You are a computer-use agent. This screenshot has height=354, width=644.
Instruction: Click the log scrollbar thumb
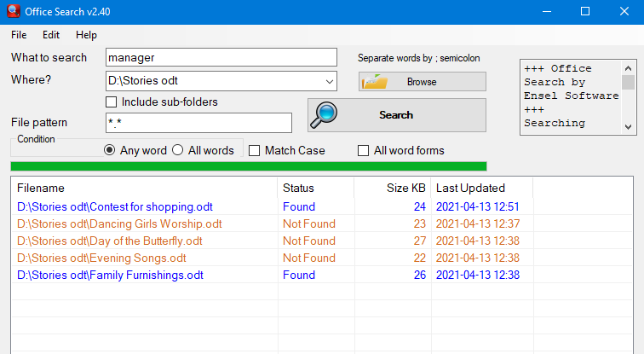pos(628,82)
